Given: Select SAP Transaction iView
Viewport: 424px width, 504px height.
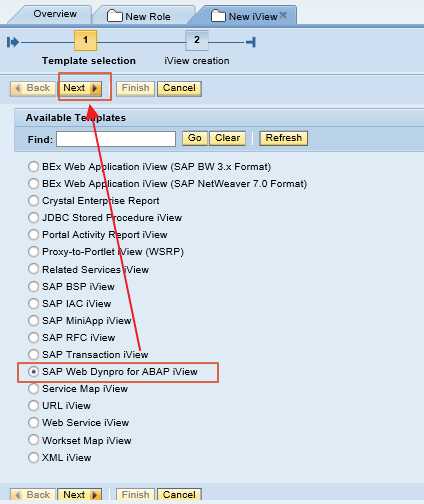Looking at the screenshot, I should [x=33, y=354].
